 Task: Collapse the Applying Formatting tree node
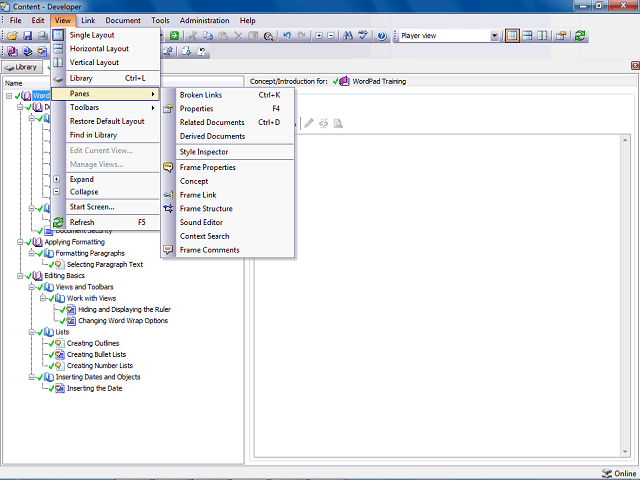(x=20, y=242)
